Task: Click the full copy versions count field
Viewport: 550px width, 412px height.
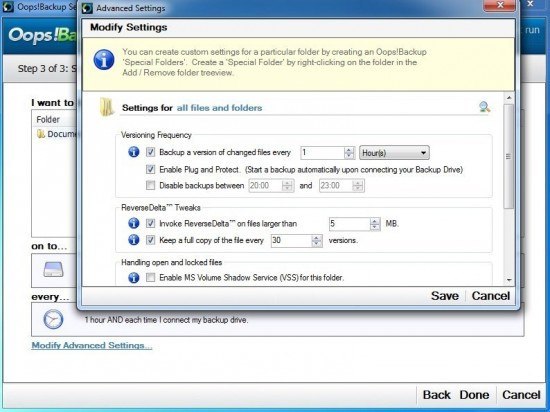Action: (291, 241)
